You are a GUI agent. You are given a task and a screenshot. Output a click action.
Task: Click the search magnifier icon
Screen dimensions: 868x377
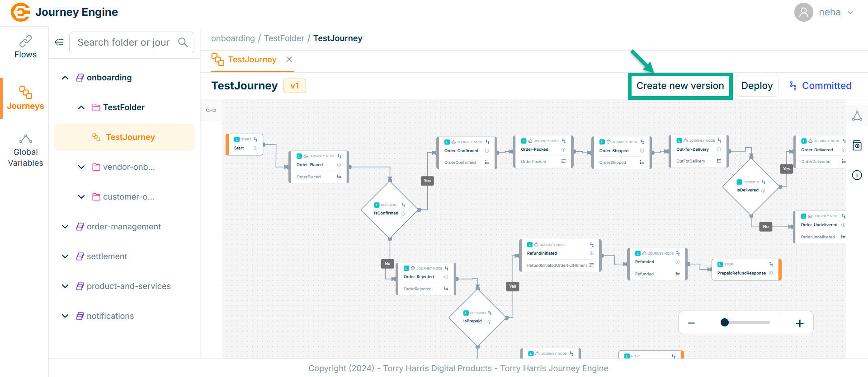[x=183, y=42]
